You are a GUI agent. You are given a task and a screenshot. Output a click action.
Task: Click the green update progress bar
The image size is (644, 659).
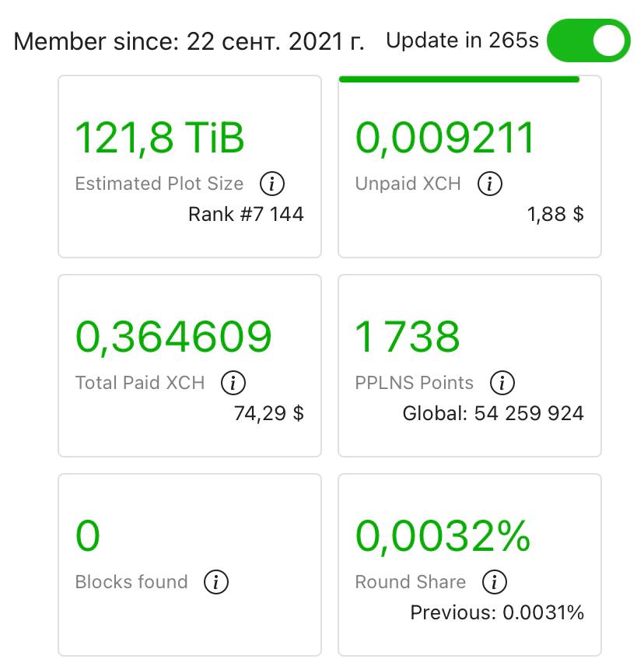point(459,79)
